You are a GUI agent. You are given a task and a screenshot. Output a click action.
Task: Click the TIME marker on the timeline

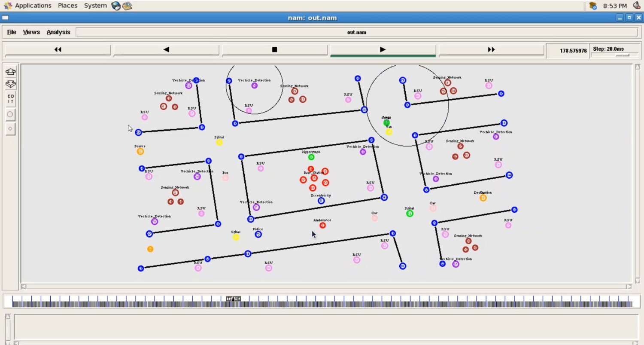233,298
